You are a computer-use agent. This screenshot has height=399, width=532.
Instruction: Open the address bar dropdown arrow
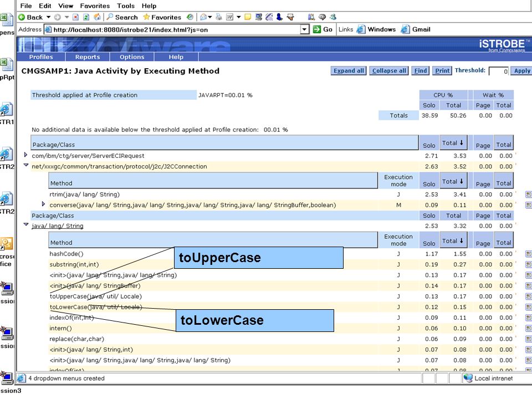click(x=305, y=29)
